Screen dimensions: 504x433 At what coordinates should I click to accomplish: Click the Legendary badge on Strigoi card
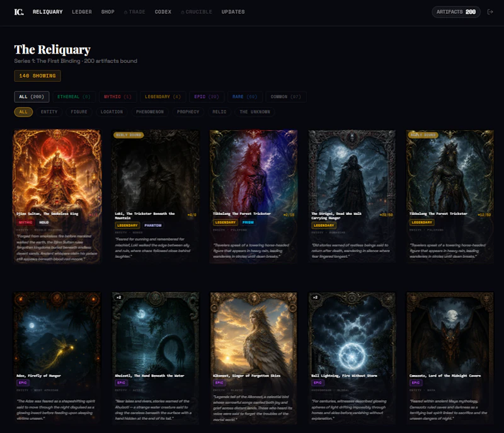(324, 226)
